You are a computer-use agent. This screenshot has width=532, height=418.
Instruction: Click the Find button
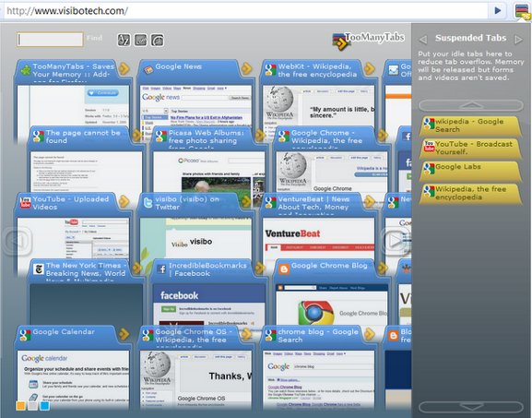coord(94,38)
